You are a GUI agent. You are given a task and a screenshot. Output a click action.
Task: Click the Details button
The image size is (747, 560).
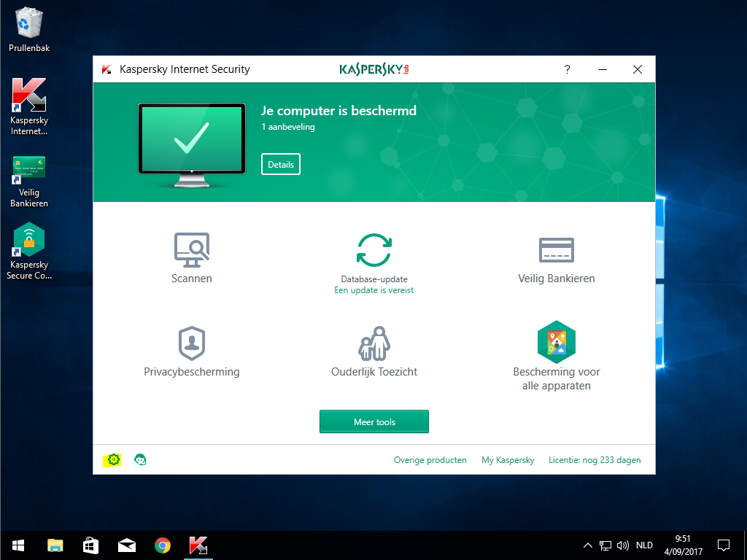[x=281, y=164]
